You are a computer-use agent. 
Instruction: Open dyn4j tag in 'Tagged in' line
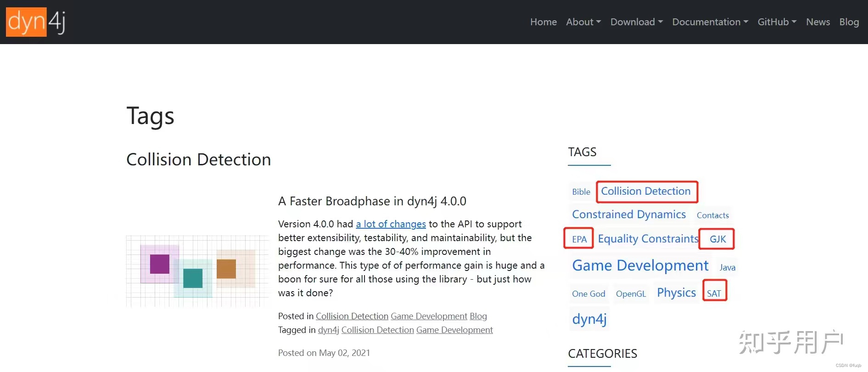pos(329,330)
